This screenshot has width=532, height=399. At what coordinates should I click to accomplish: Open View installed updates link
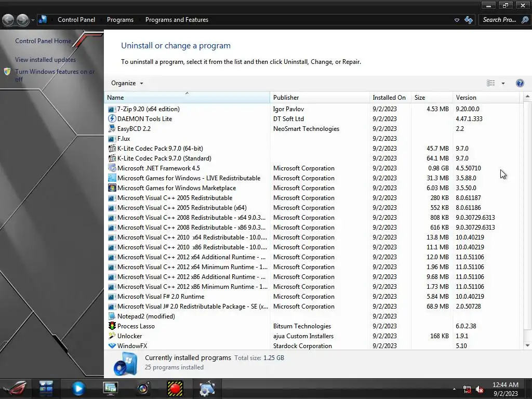coord(45,60)
